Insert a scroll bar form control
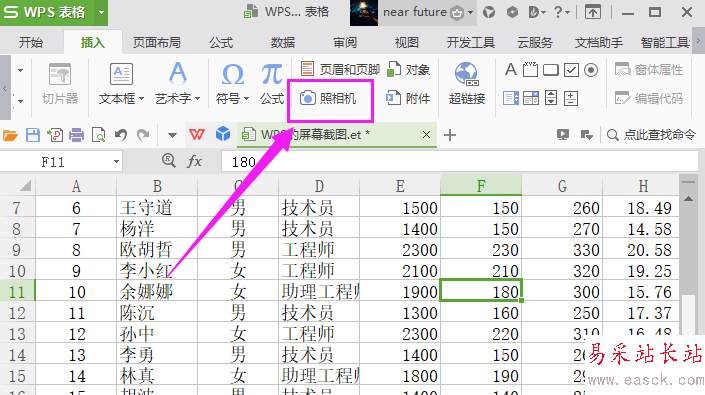 [551, 98]
